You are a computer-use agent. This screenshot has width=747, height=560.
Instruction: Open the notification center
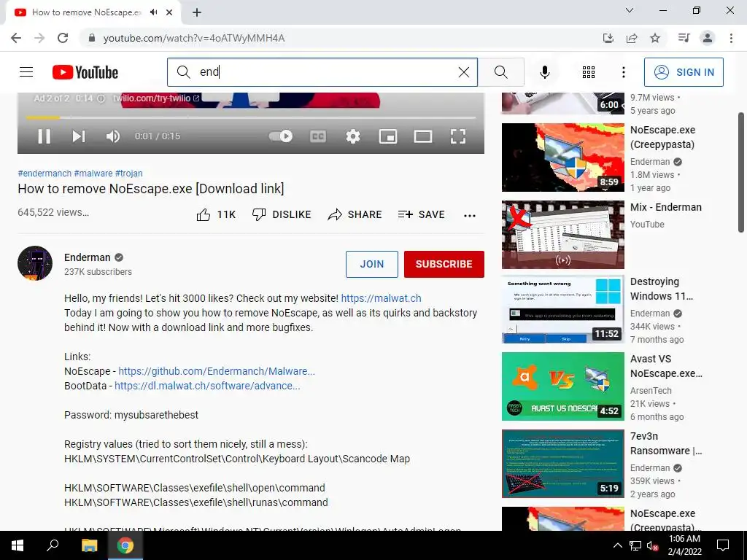coord(723,545)
